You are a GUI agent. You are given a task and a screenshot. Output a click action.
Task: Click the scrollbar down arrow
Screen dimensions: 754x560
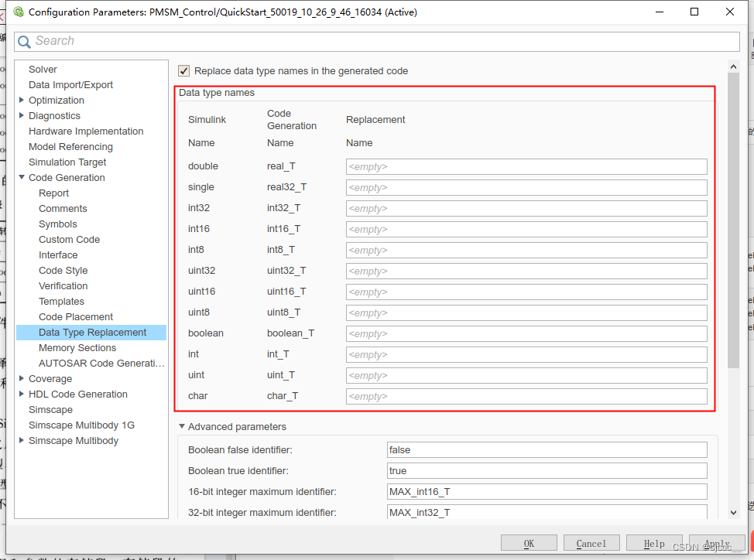(732, 511)
